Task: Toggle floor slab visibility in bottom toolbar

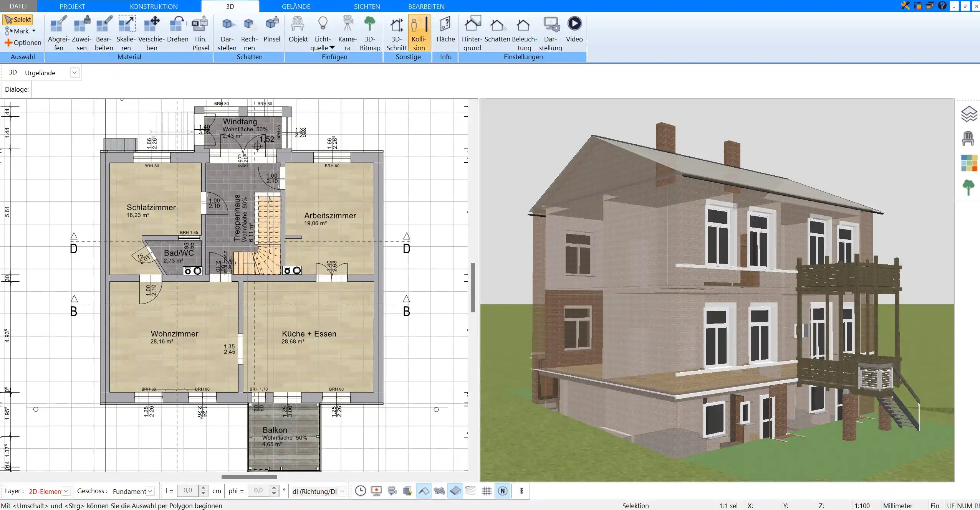Action: click(x=455, y=491)
